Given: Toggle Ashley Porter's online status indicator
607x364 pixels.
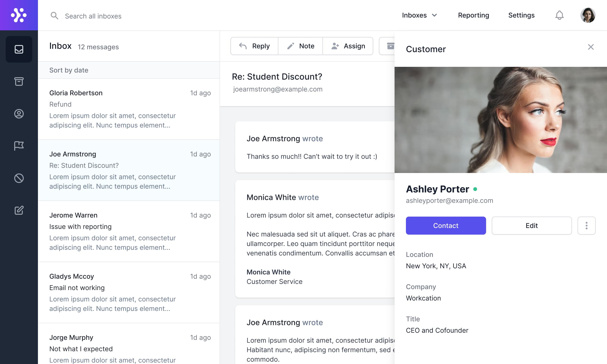Looking at the screenshot, I should coord(475,189).
